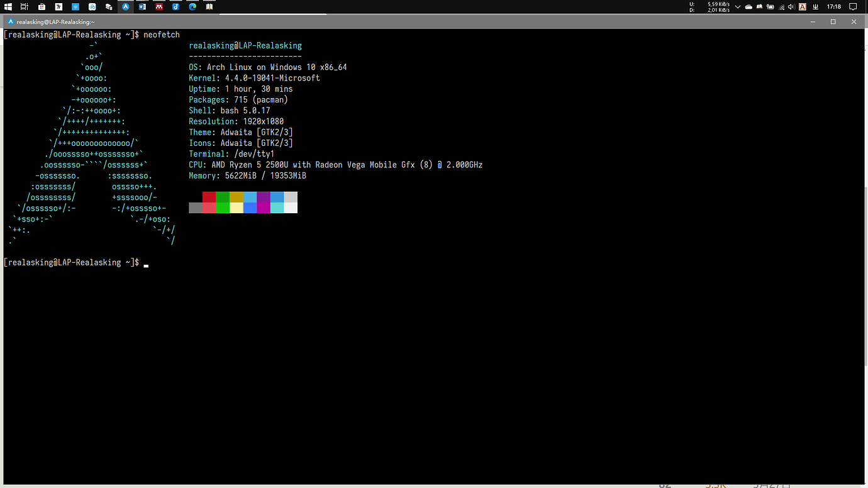Click the 'Kernel: 4.4.0-19041-Microsoft' line
The height and width of the screenshot is (488, 868).
tap(254, 78)
